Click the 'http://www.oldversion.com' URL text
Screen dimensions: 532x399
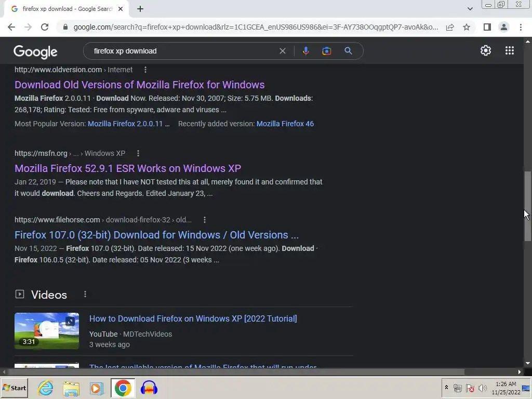click(58, 70)
